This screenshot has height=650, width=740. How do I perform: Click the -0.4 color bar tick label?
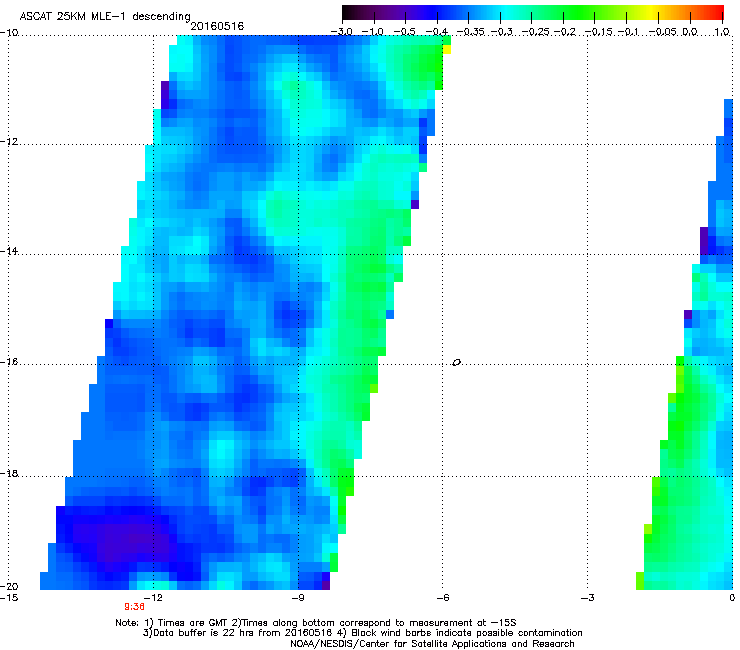437,32
